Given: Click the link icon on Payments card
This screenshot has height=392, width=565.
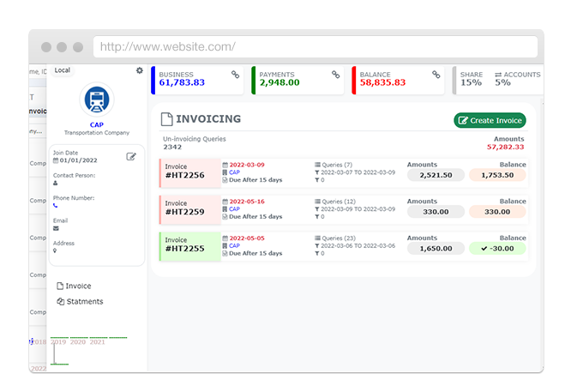Looking at the screenshot, I should [x=334, y=75].
